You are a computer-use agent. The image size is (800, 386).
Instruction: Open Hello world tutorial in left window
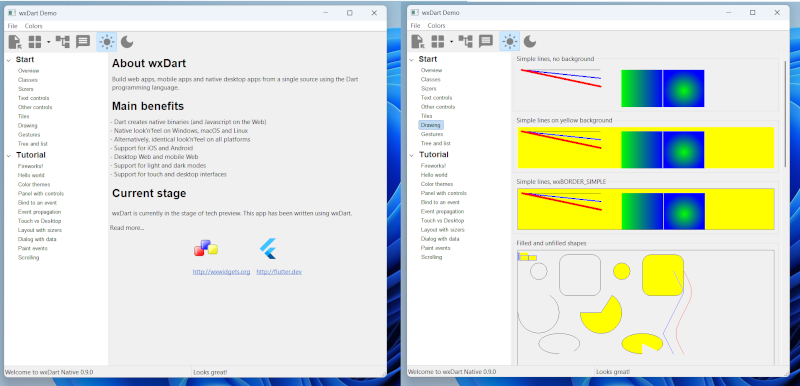[x=31, y=175]
